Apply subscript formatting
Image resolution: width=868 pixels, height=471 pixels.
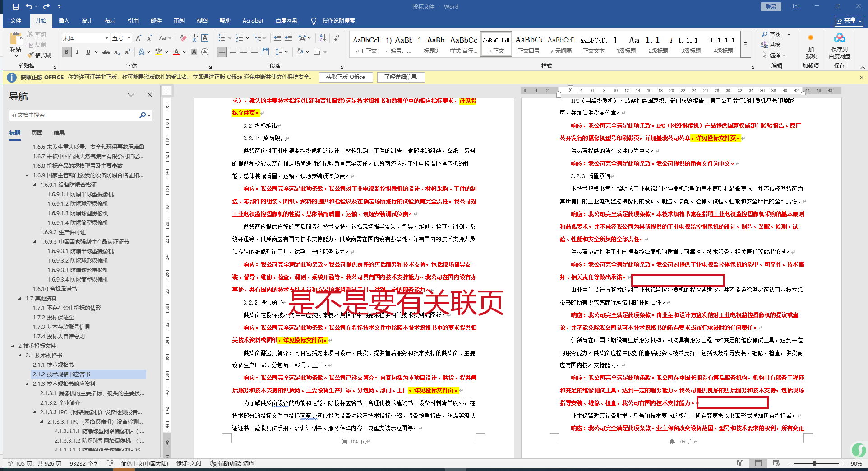pyautogui.click(x=117, y=52)
